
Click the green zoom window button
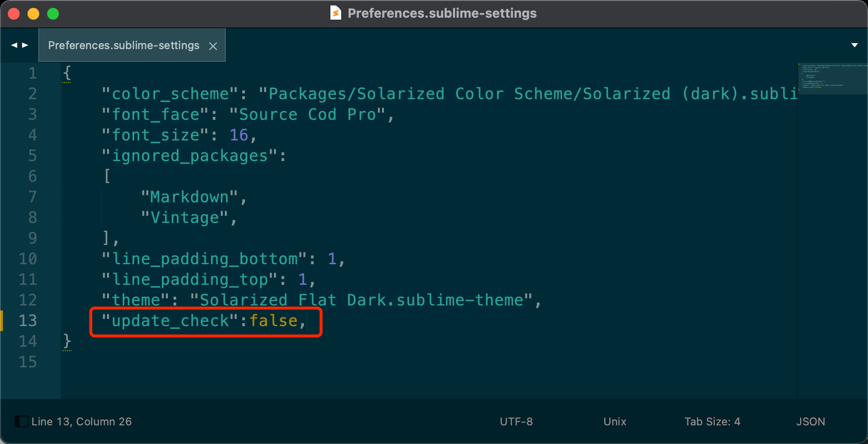(x=53, y=14)
